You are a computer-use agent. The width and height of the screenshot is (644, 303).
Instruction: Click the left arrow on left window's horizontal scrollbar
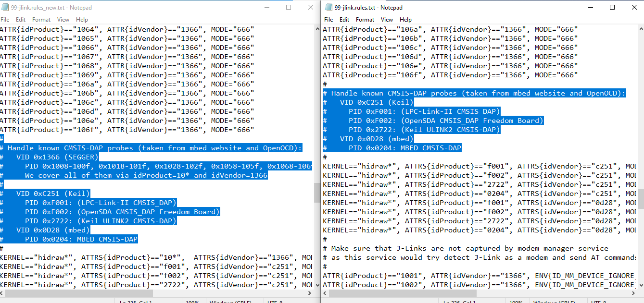(3, 293)
